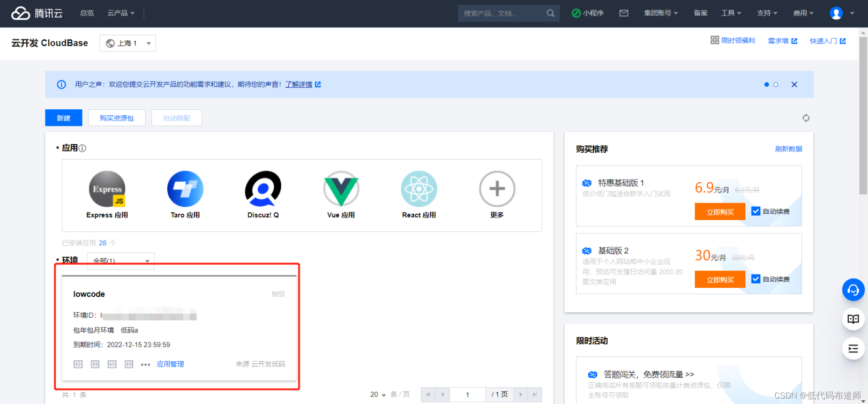Click the 更多 plus icon
Image resolution: width=868 pixels, height=404 pixels.
(497, 189)
